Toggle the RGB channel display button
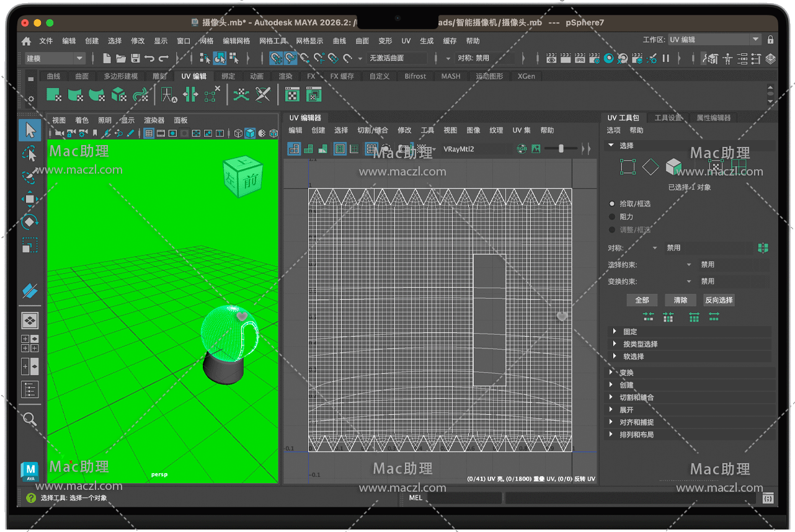The height and width of the screenshot is (532, 795). [522, 149]
